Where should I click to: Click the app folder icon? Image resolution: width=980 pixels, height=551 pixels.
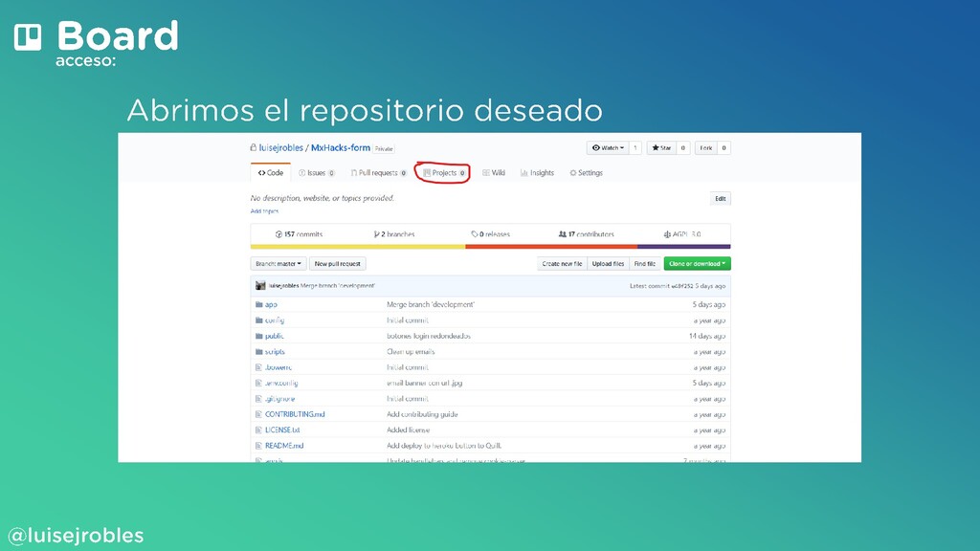click(258, 305)
